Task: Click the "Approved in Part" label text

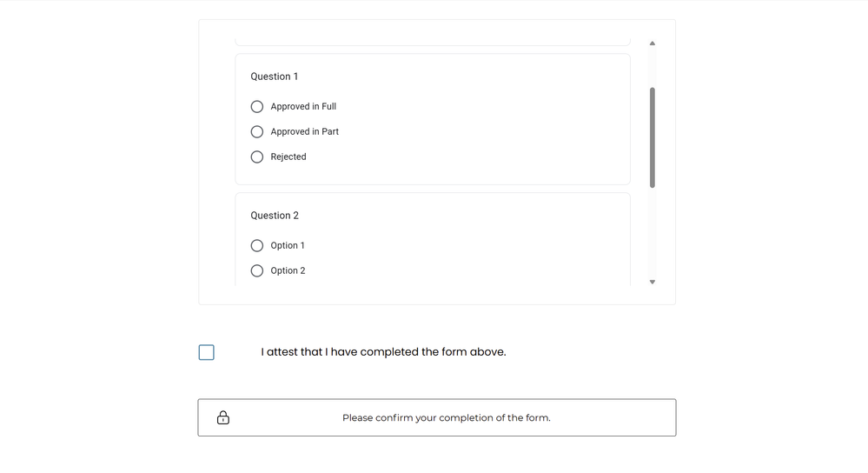Action: [304, 132]
